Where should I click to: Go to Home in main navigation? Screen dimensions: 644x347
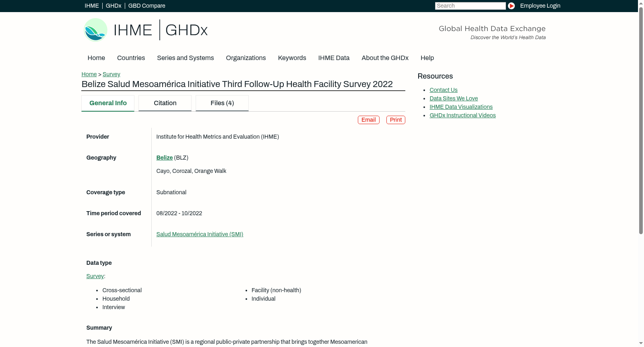[96, 58]
